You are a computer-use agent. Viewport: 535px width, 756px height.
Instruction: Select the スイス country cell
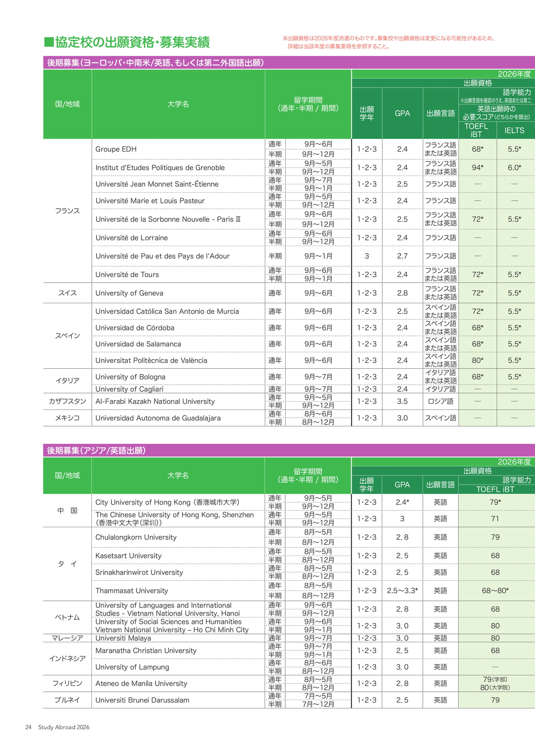[x=67, y=293]
